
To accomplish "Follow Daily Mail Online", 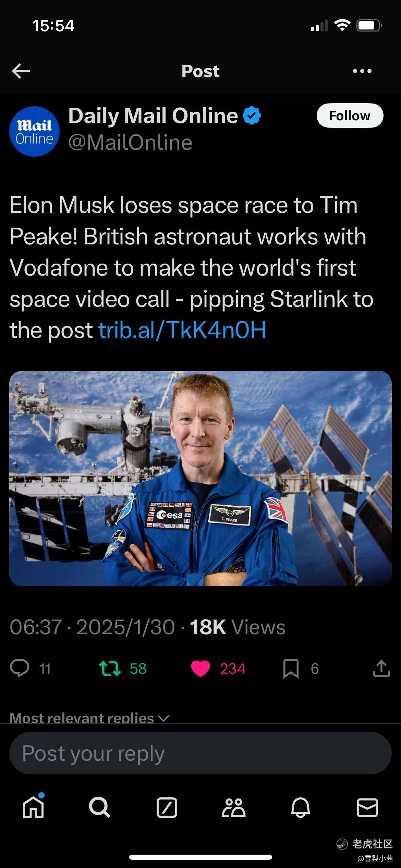I will click(350, 116).
